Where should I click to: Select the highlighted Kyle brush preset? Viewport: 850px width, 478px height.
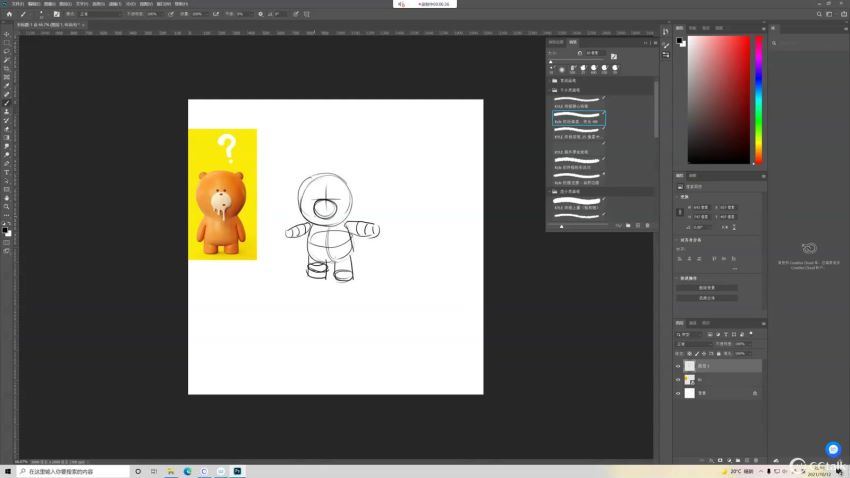tap(579, 118)
